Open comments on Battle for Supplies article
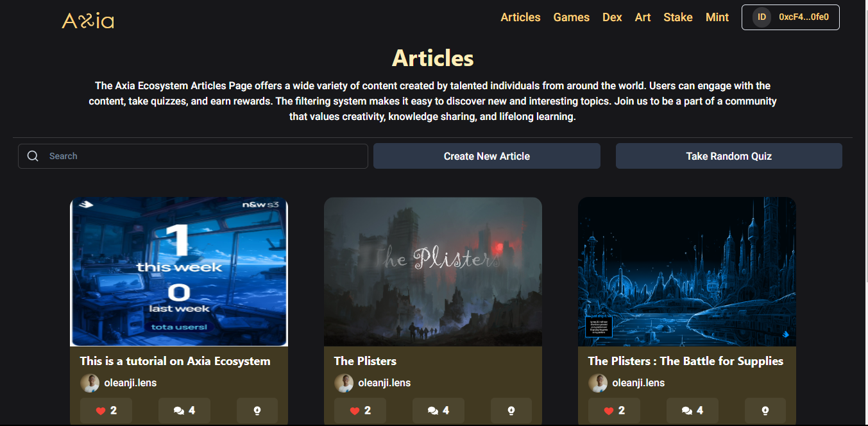The image size is (868, 426). point(692,411)
